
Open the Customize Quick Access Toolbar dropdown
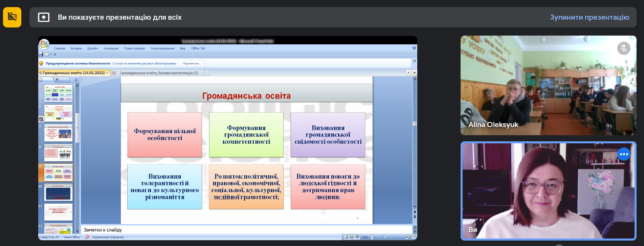pos(55,54)
